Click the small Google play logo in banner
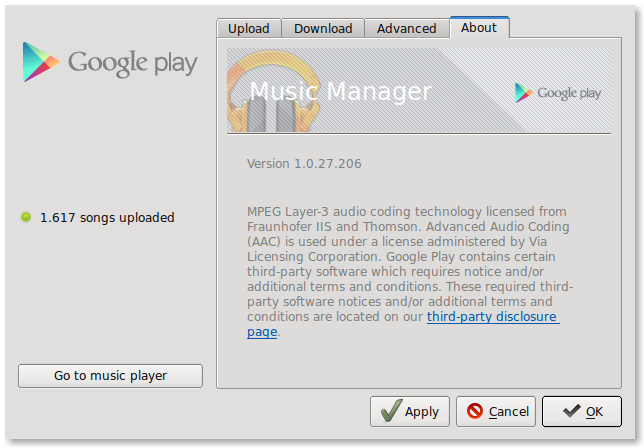 pos(558,93)
